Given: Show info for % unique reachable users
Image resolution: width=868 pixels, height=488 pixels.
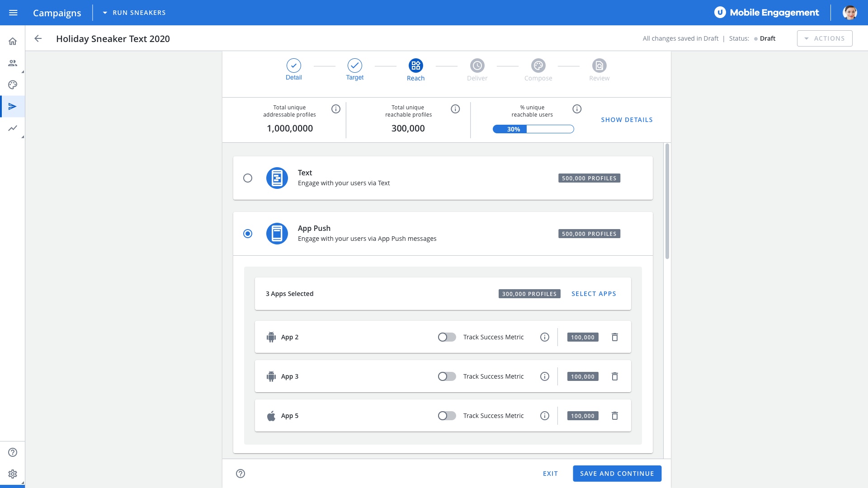Looking at the screenshot, I should coord(577,109).
